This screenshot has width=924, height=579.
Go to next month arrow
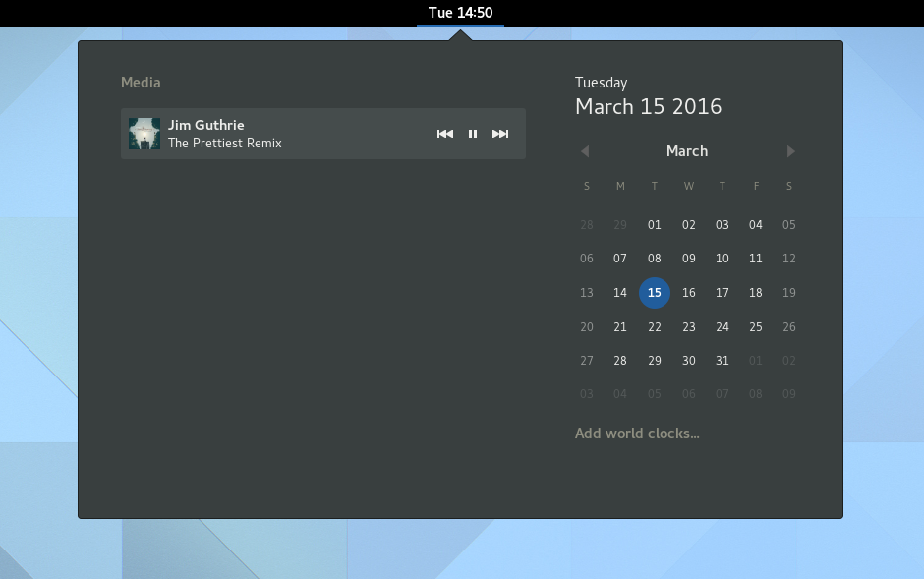791,151
